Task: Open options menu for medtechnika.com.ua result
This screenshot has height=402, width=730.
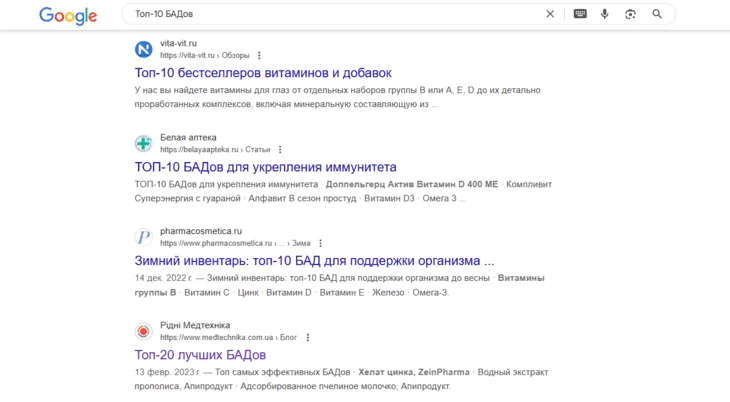Action: pyautogui.click(x=308, y=337)
